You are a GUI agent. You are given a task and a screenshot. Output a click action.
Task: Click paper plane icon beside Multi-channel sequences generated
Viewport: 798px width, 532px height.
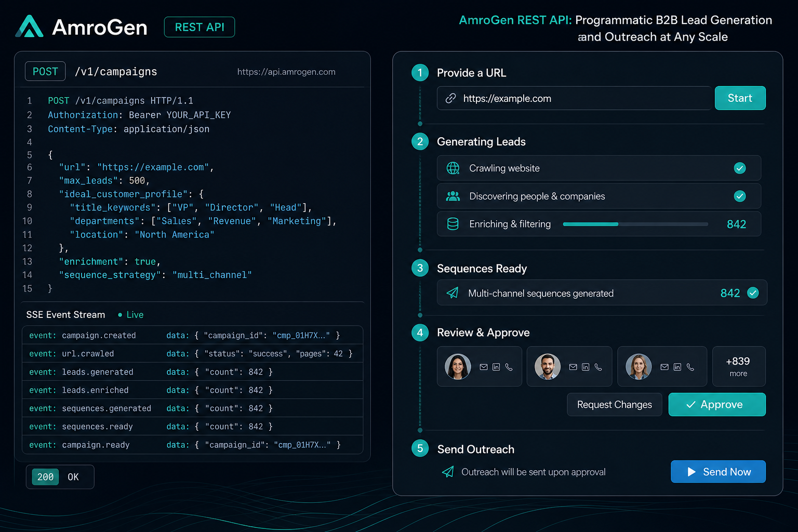[453, 293]
